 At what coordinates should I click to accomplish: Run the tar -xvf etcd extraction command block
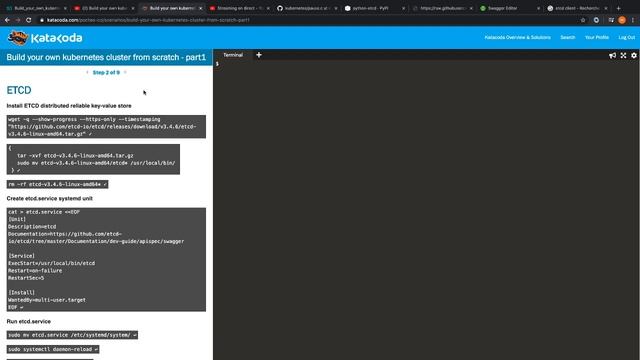coord(93,159)
